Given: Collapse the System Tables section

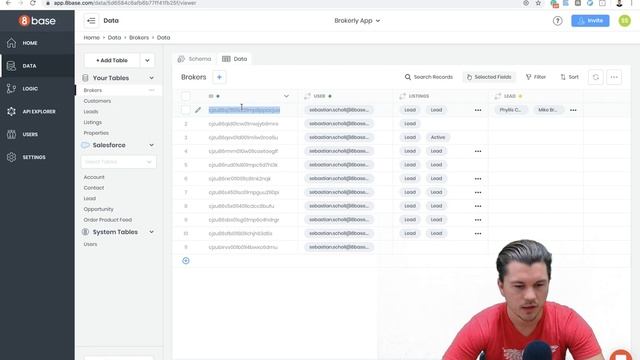Looking at the screenshot, I should coord(151,232).
